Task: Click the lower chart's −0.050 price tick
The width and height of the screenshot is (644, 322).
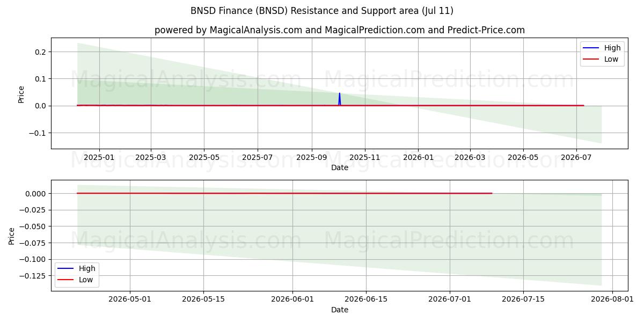Action: coord(33,226)
